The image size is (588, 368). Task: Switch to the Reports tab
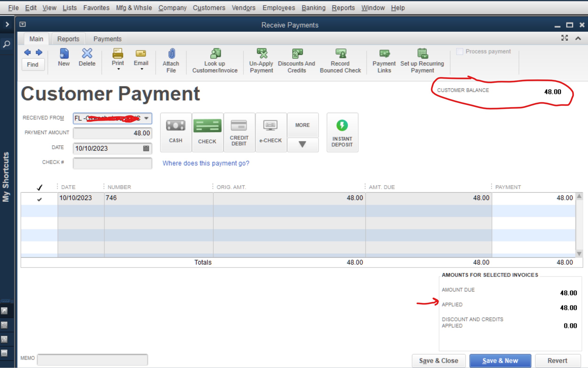coord(68,39)
